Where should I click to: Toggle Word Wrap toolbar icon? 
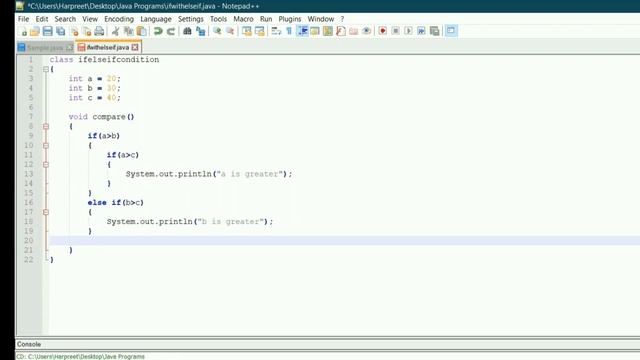click(x=276, y=31)
